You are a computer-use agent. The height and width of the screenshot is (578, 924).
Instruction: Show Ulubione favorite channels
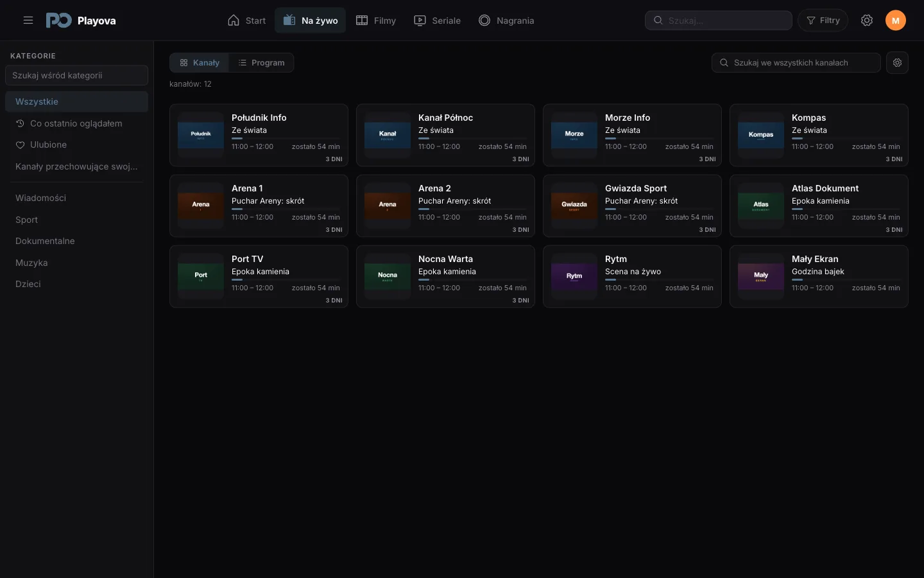pos(76,144)
